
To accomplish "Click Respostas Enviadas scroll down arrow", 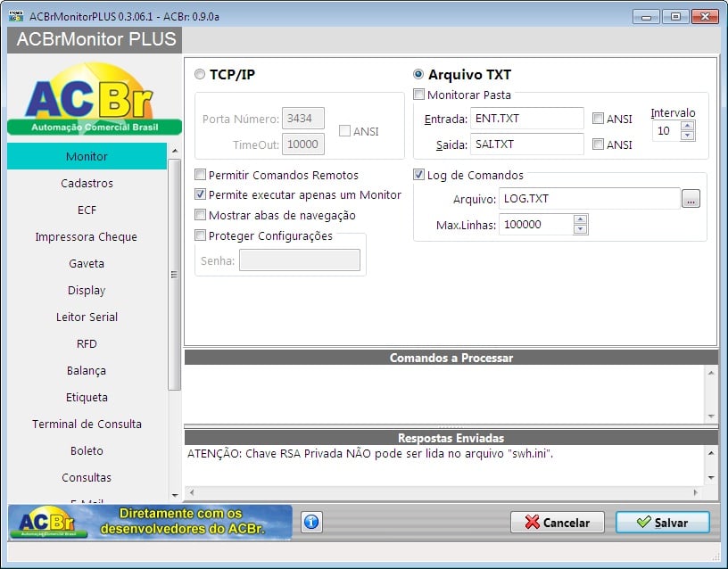I will click(x=711, y=477).
